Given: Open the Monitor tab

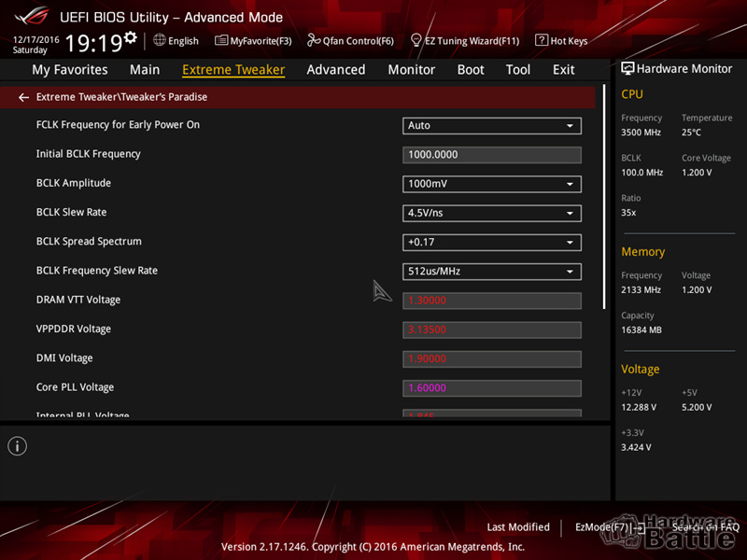Looking at the screenshot, I should [x=411, y=70].
